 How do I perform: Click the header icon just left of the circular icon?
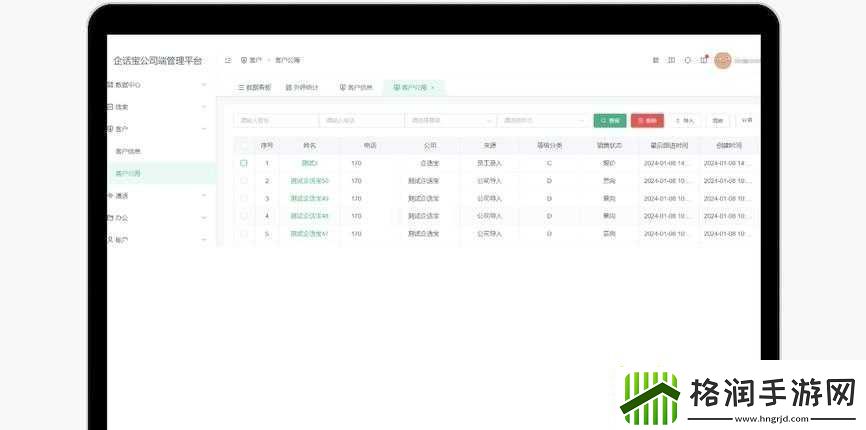coord(672,60)
